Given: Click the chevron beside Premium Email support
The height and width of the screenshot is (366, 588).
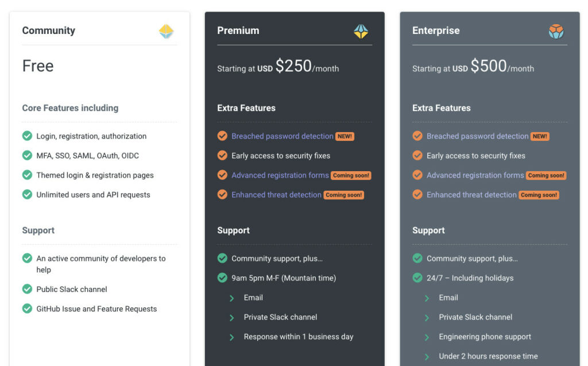Looking at the screenshot, I should coord(232,298).
